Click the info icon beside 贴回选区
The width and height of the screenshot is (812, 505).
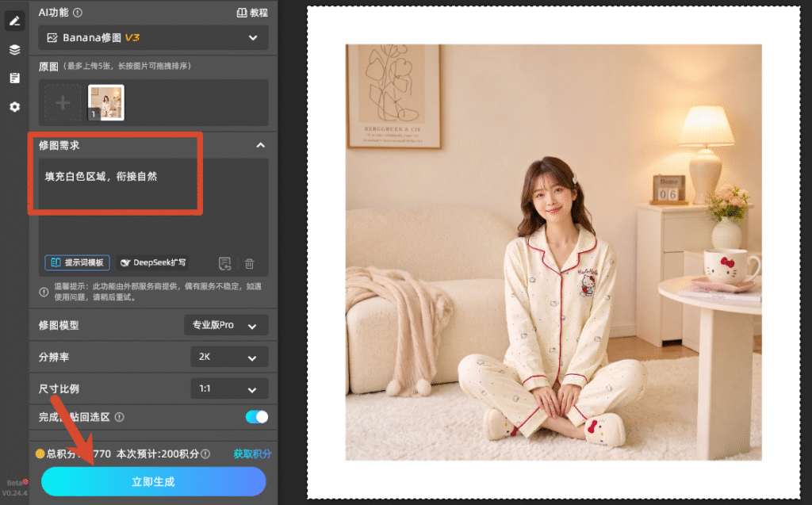pyautogui.click(x=120, y=417)
